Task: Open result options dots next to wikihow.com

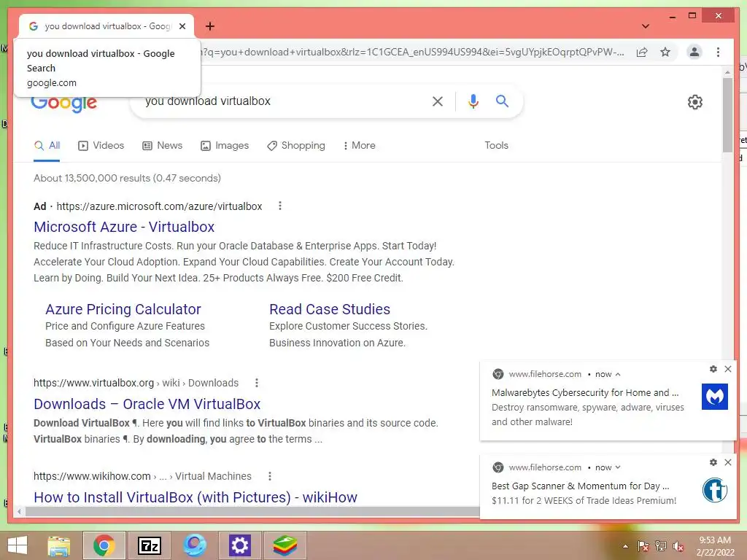Action: click(270, 476)
